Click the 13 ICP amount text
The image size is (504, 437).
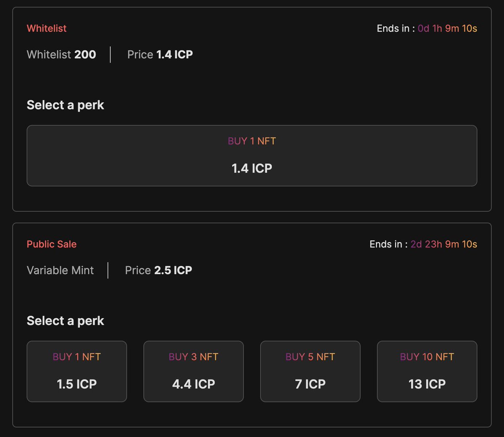coord(427,384)
